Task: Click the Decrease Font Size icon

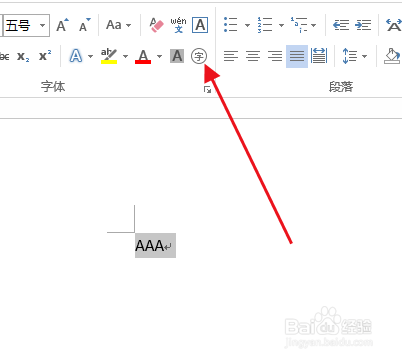Action: pyautogui.click(x=84, y=25)
